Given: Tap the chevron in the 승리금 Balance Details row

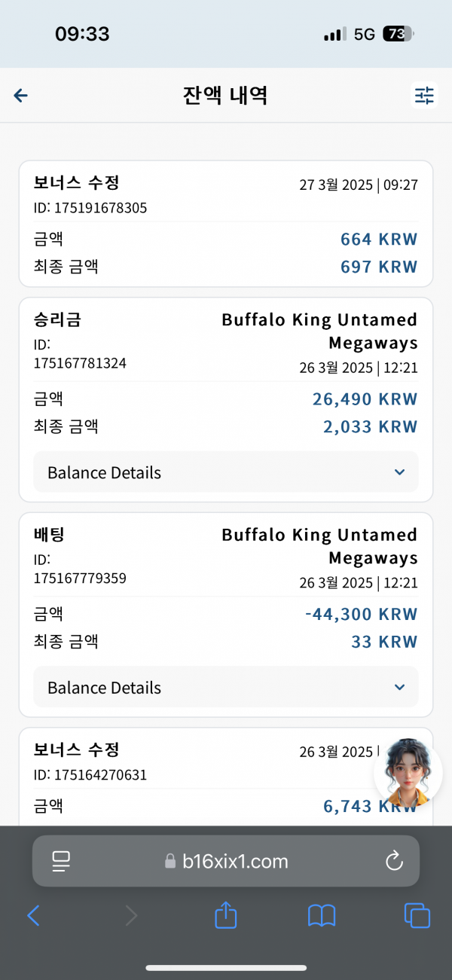Looking at the screenshot, I should pyautogui.click(x=399, y=472).
